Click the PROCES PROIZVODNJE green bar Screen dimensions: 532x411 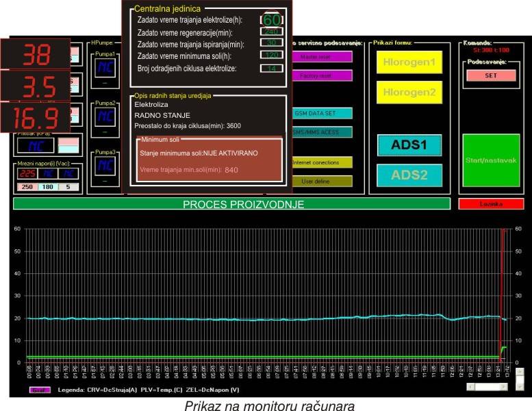(x=231, y=204)
